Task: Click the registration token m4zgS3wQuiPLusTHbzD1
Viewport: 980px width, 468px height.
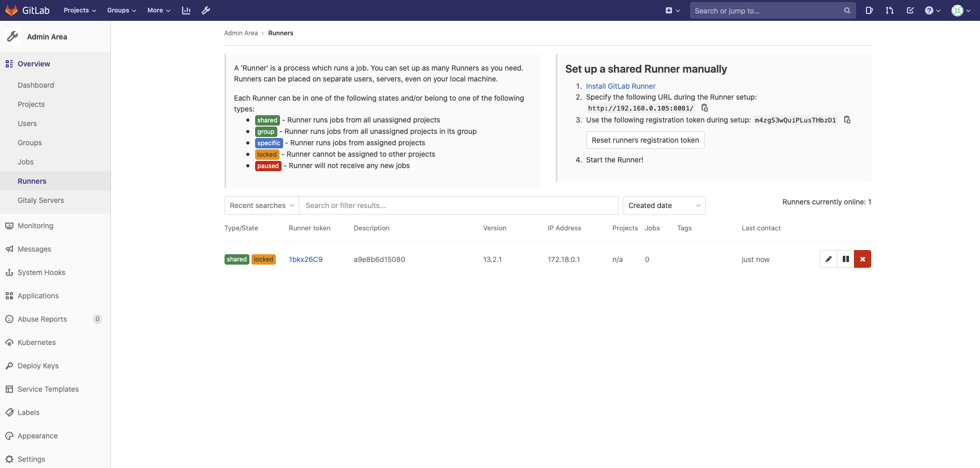Action: (795, 120)
